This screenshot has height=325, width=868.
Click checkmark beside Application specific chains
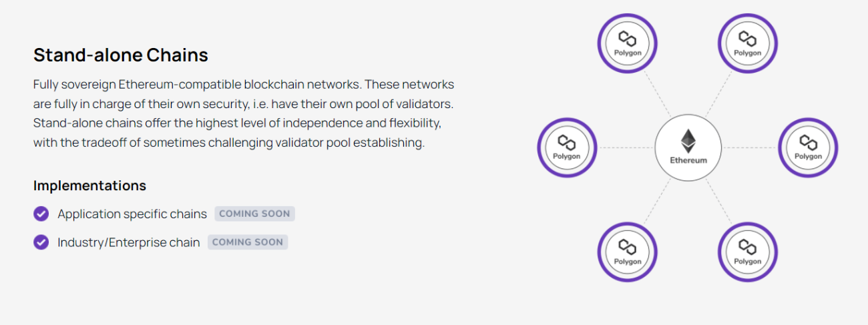point(41,214)
